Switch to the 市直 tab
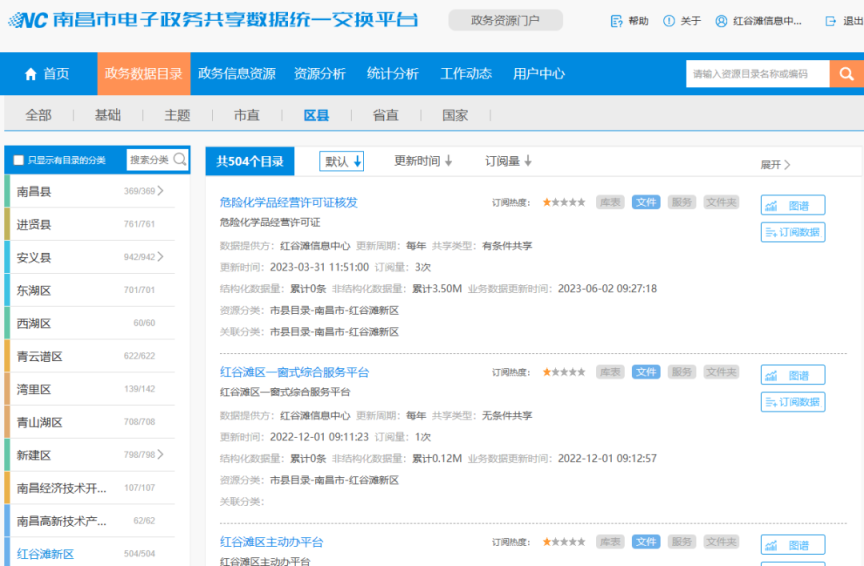This screenshot has height=566, width=864. point(246,115)
